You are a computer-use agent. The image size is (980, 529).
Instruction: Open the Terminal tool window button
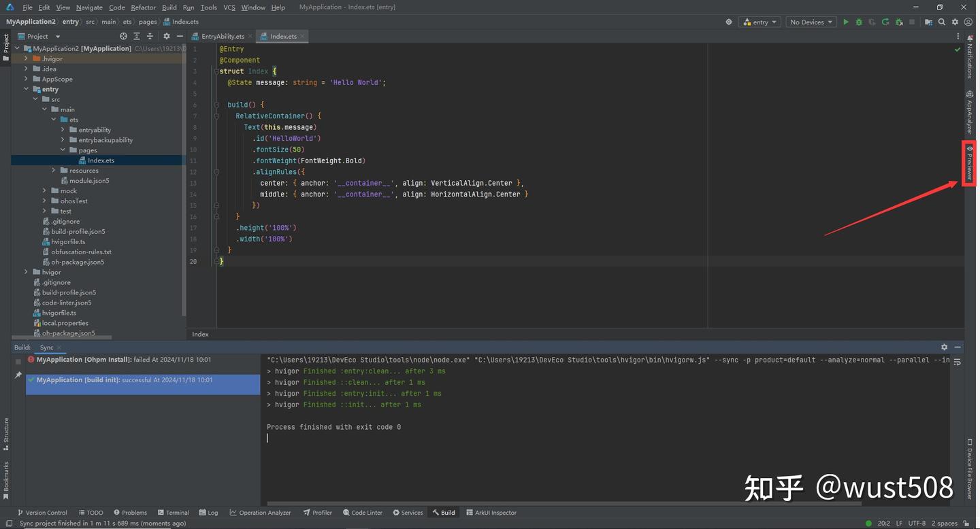pos(173,513)
